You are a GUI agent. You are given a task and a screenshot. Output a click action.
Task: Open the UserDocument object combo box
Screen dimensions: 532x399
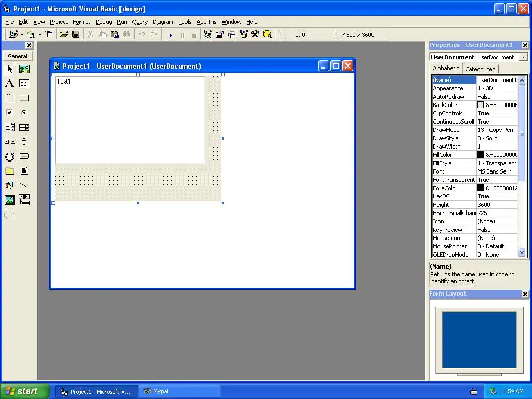pos(523,57)
